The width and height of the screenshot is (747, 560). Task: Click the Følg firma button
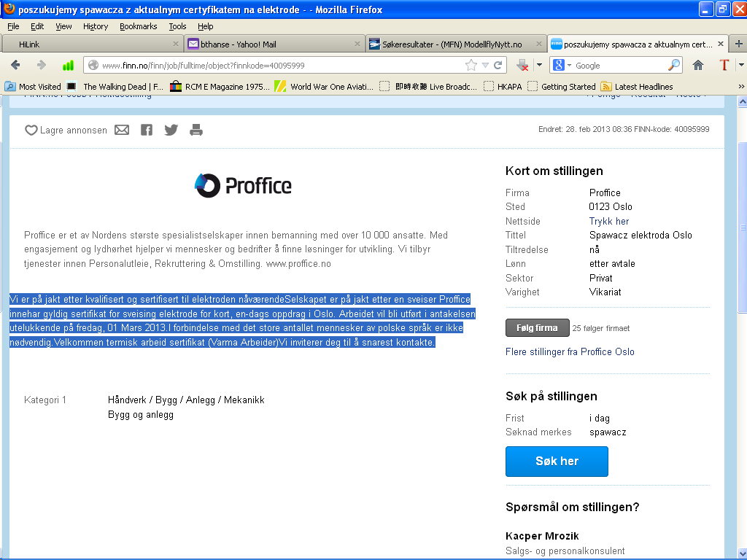point(537,328)
